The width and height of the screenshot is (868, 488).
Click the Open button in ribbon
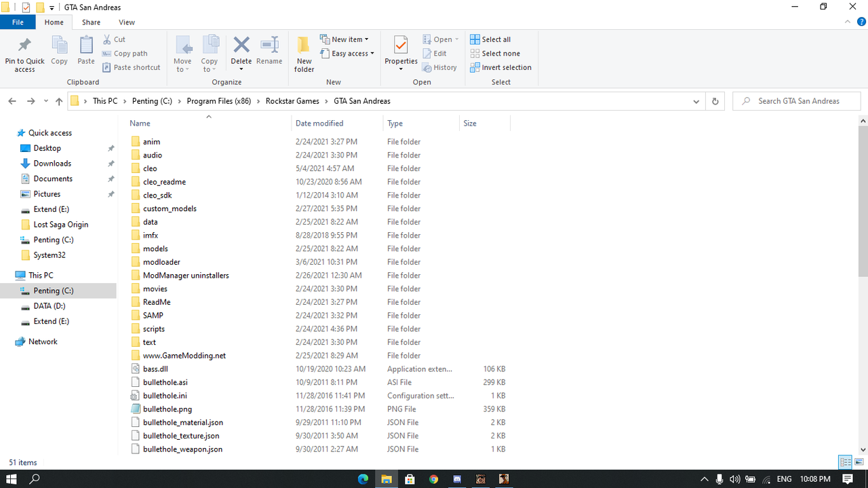(x=441, y=39)
